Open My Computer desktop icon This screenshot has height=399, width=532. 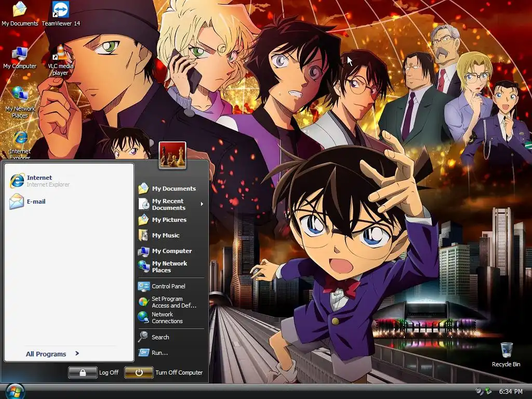point(20,58)
